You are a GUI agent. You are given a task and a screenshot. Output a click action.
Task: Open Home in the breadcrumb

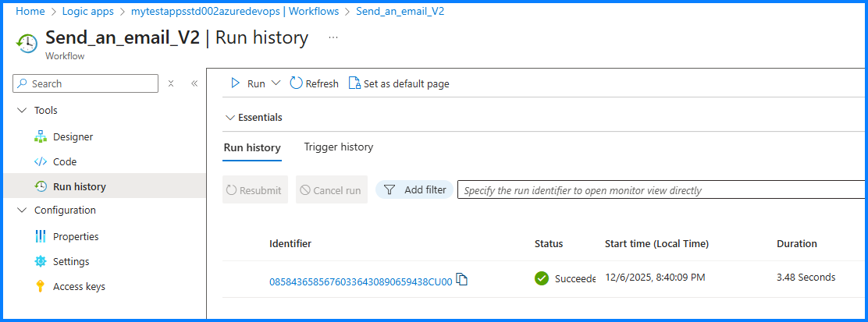30,12
